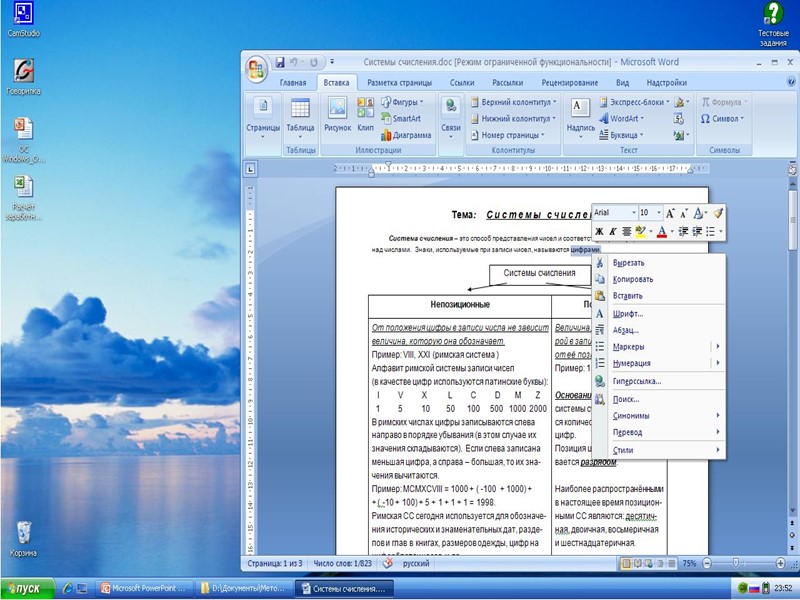Apply yellow text highlight color

pos(640,232)
